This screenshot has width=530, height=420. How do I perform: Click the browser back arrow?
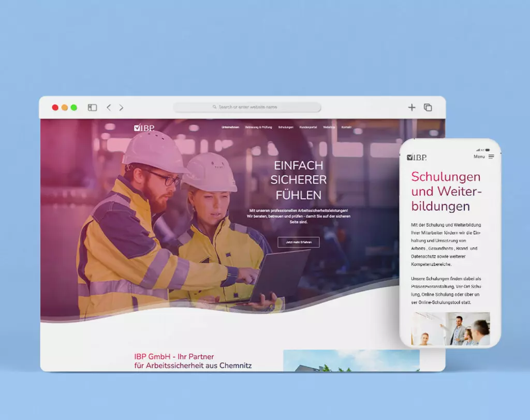(x=109, y=108)
